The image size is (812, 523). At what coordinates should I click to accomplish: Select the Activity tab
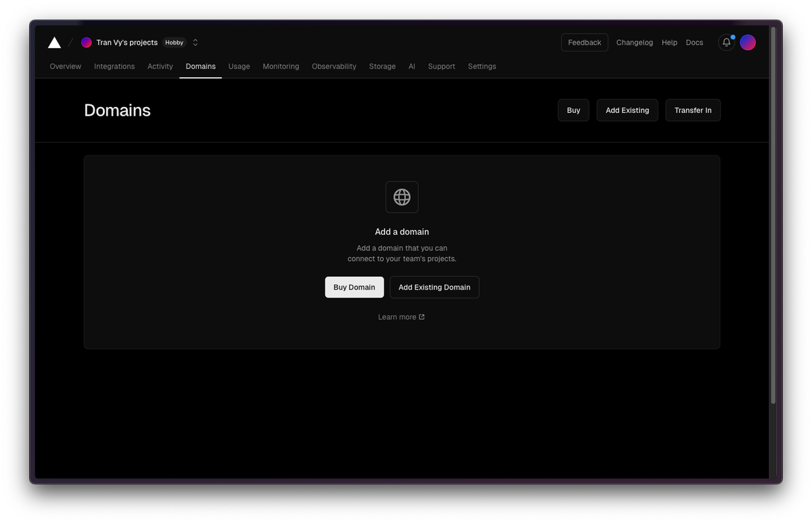pos(160,66)
